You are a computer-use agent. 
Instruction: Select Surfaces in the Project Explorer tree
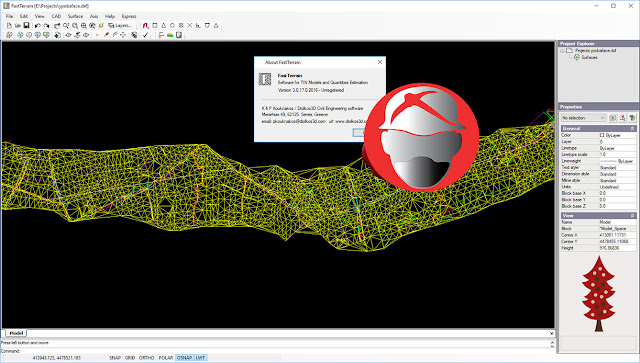coord(589,58)
